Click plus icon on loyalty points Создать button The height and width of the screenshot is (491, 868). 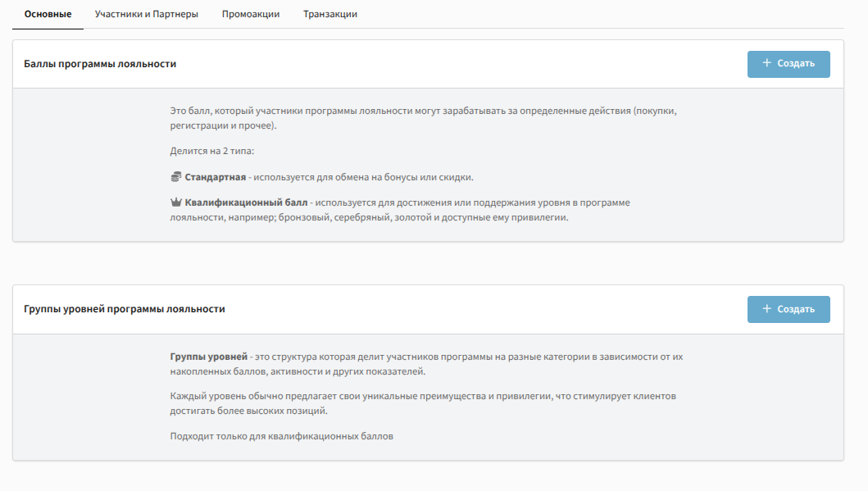766,63
